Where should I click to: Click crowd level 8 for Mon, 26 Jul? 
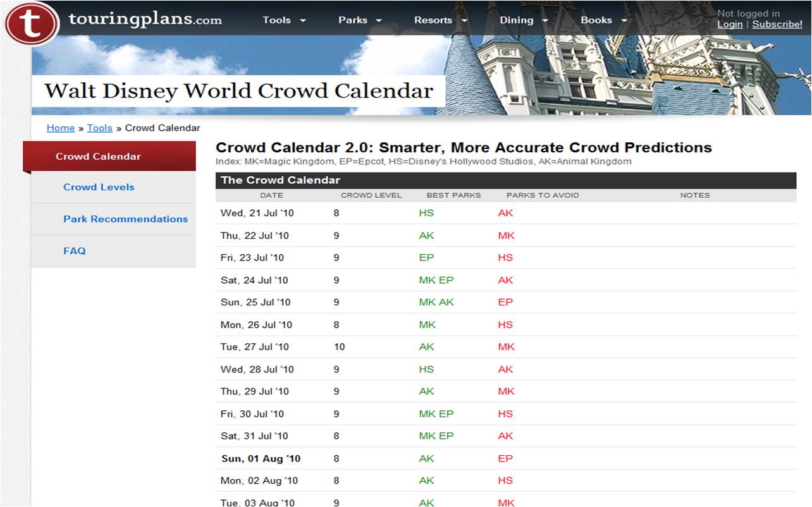point(336,325)
